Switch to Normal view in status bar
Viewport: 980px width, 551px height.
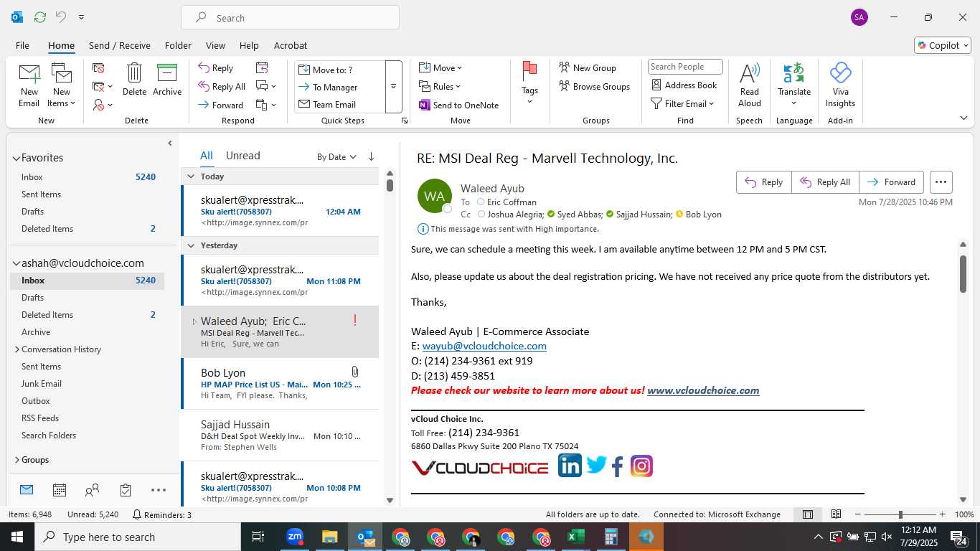808,514
